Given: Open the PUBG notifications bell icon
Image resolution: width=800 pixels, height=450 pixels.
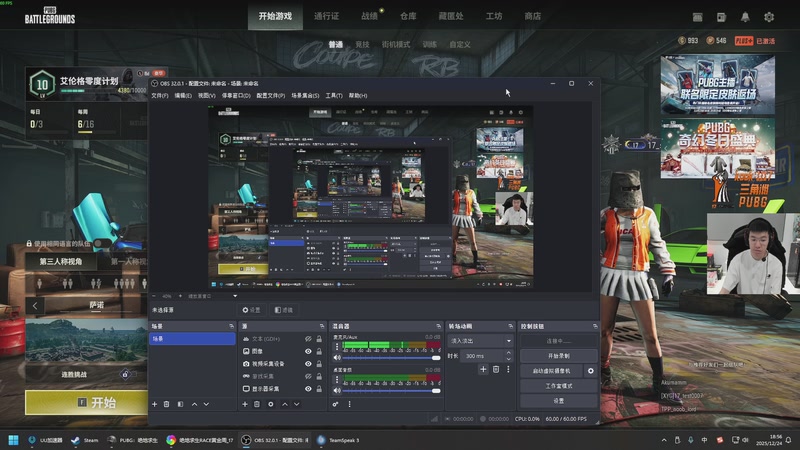Looking at the screenshot, I should pyautogui.click(x=745, y=17).
